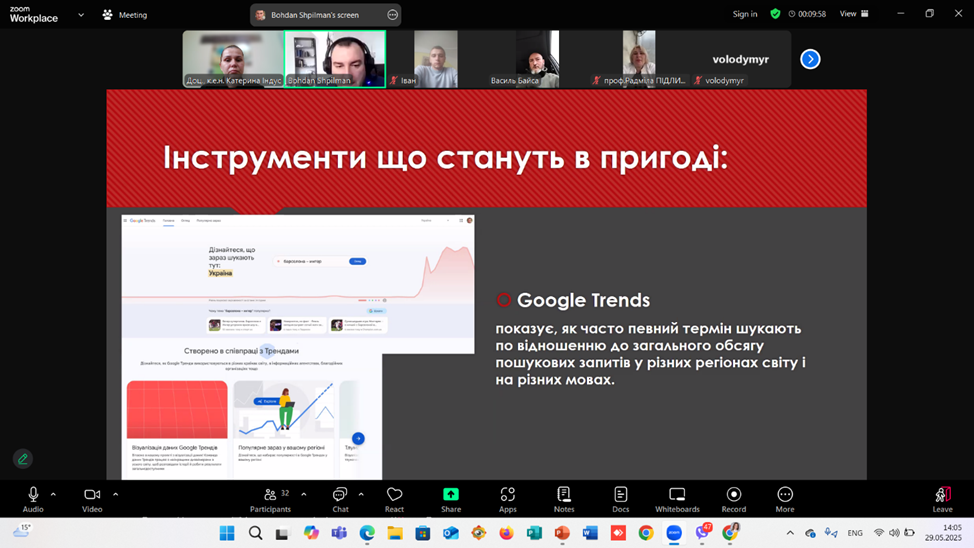Open Google Chrome from the taskbar
Image resolution: width=974 pixels, height=548 pixels.
(646, 533)
